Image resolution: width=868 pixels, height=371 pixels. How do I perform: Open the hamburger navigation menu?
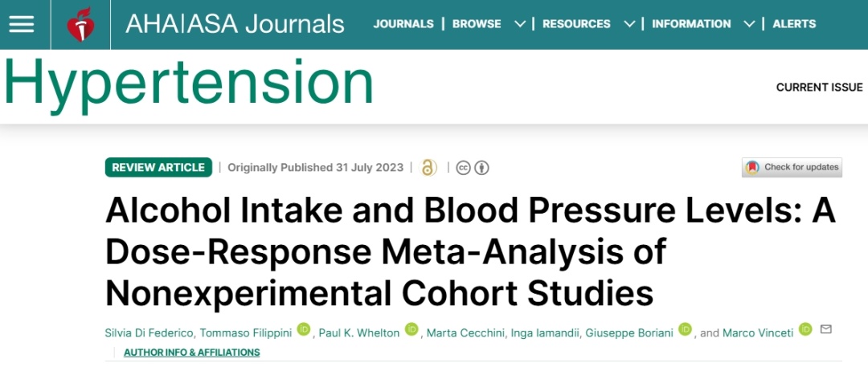[x=22, y=24]
